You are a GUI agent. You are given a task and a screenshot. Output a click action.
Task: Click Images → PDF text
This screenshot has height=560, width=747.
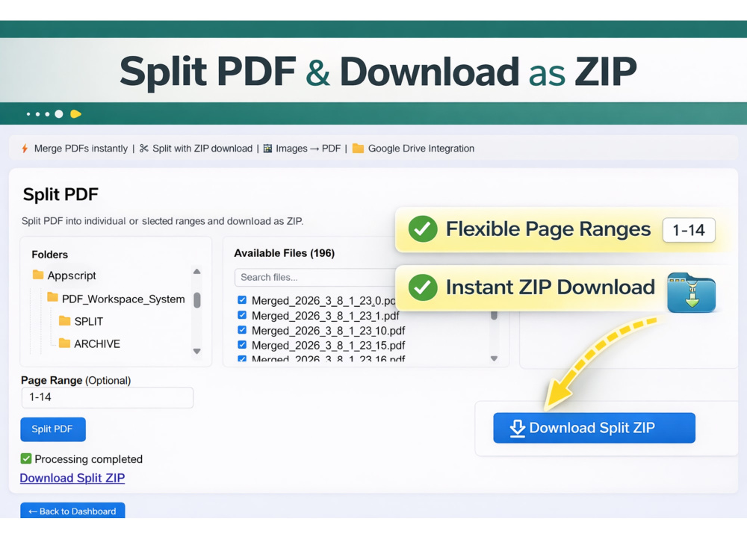309,149
